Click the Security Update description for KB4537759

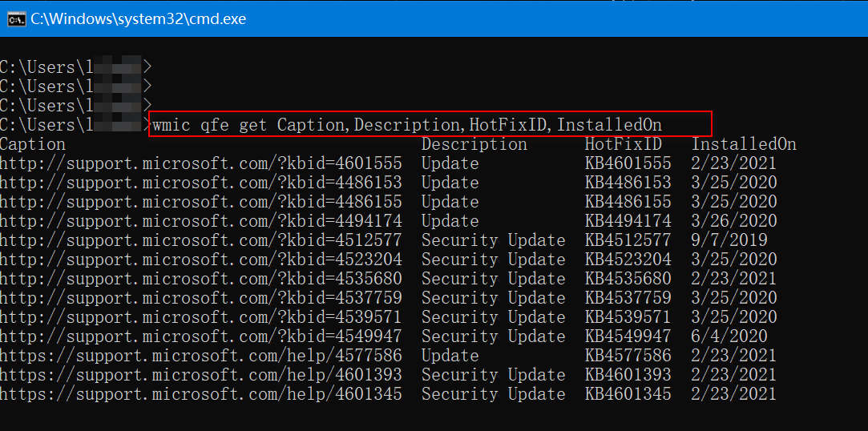pyautogui.click(x=493, y=298)
